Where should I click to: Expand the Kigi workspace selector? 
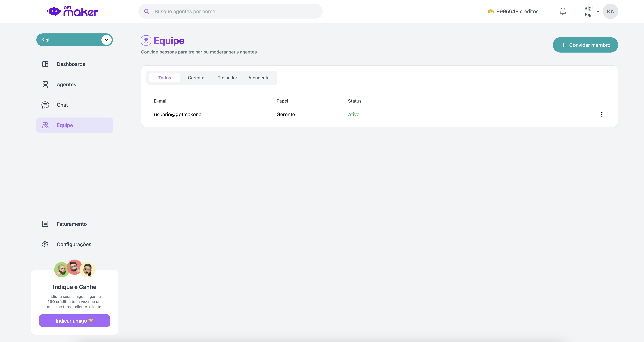pyautogui.click(x=107, y=40)
